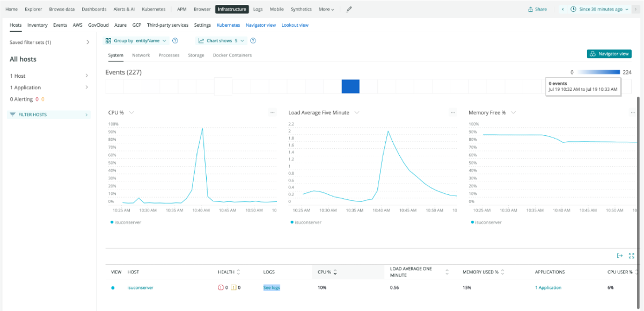Click the export icon above the hosts table

(x=620, y=256)
